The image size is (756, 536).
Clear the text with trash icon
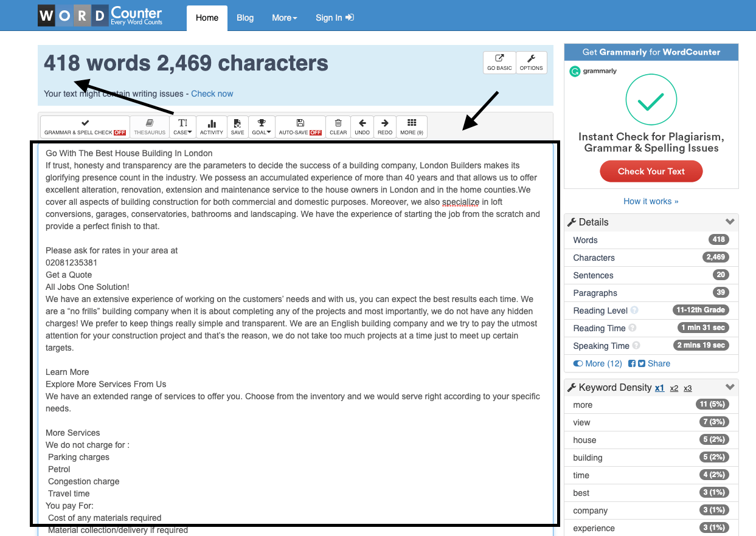[338, 127]
